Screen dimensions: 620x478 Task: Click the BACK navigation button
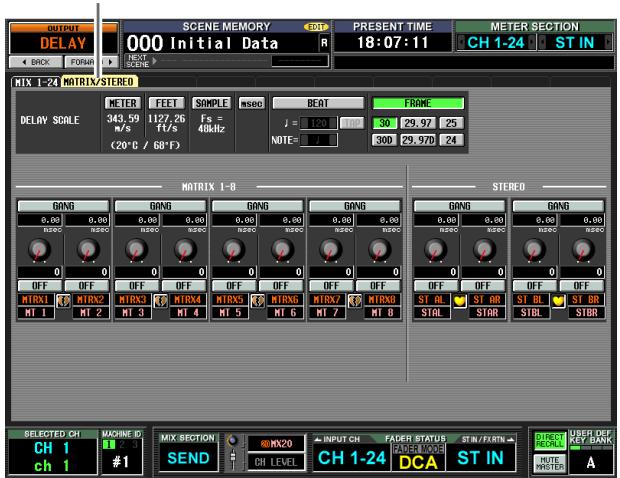[36, 62]
